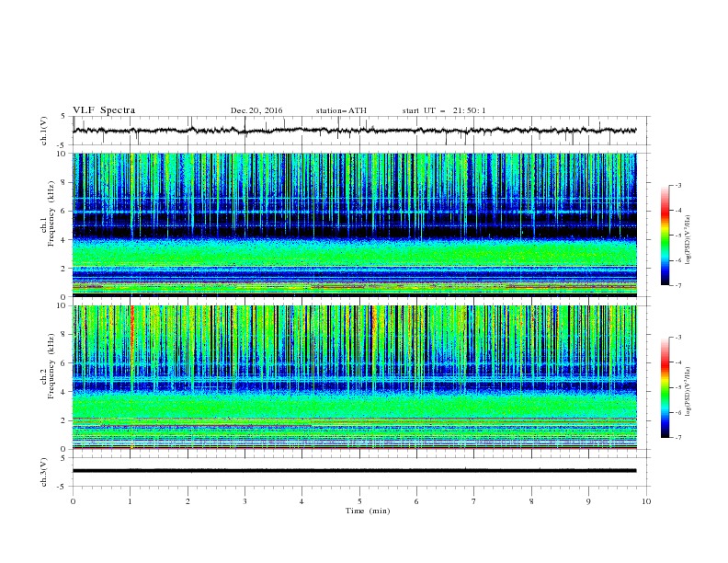728x563 pixels.
Task: Click the date 'Dec. 20, 2016'
Action: tap(256, 110)
